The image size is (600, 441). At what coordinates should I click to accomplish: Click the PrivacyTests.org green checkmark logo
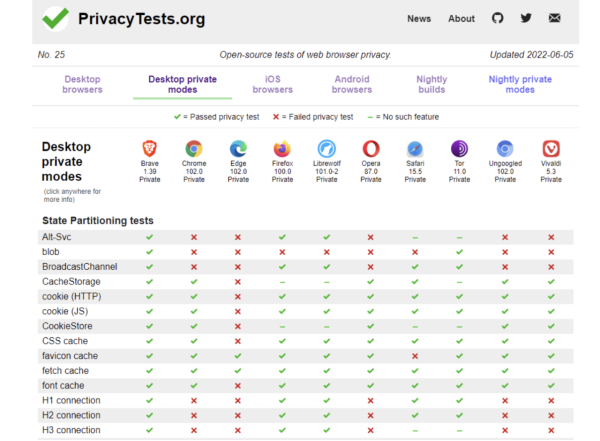click(55, 18)
